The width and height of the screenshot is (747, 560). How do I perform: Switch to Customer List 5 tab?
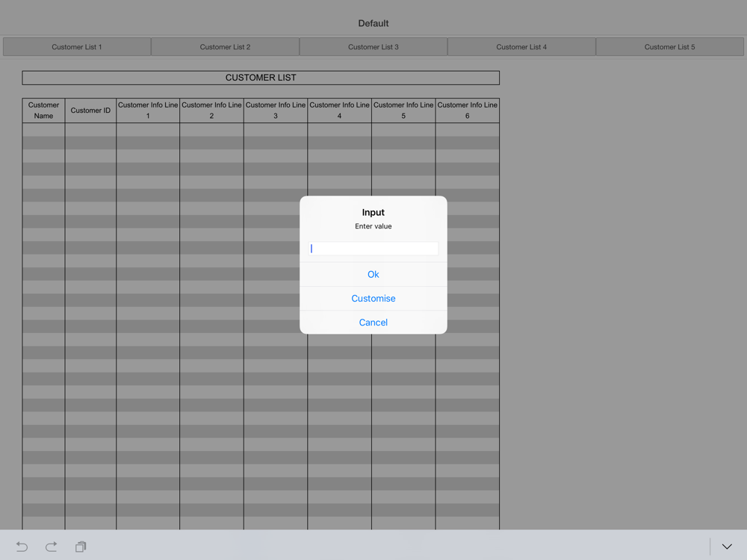(x=669, y=47)
